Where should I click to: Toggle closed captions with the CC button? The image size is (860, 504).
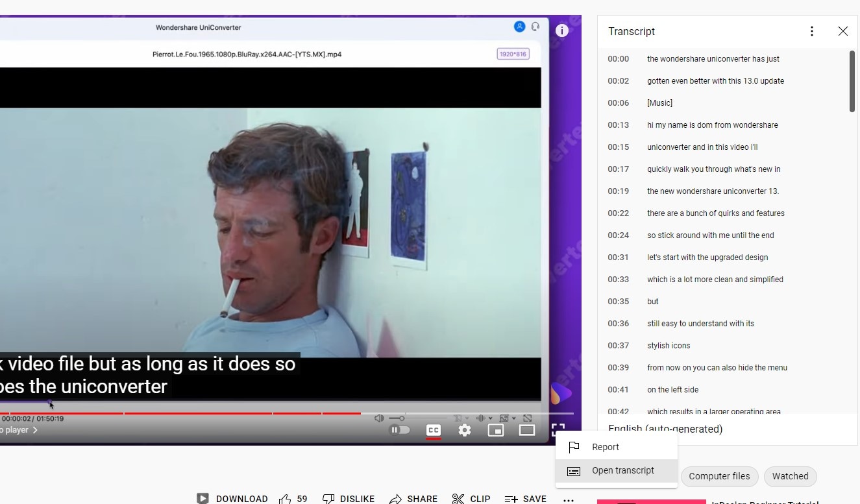[434, 430]
